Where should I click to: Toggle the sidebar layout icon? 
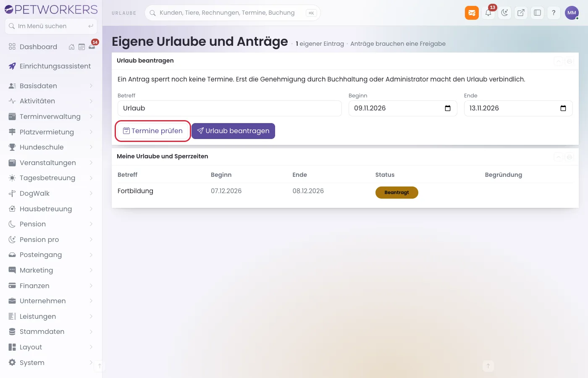[x=537, y=13]
